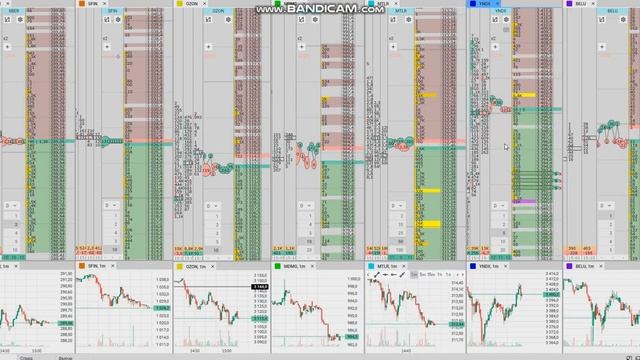640x360 pixels.
Task: Click the plus button in SBER panel
Action: (7, 47)
